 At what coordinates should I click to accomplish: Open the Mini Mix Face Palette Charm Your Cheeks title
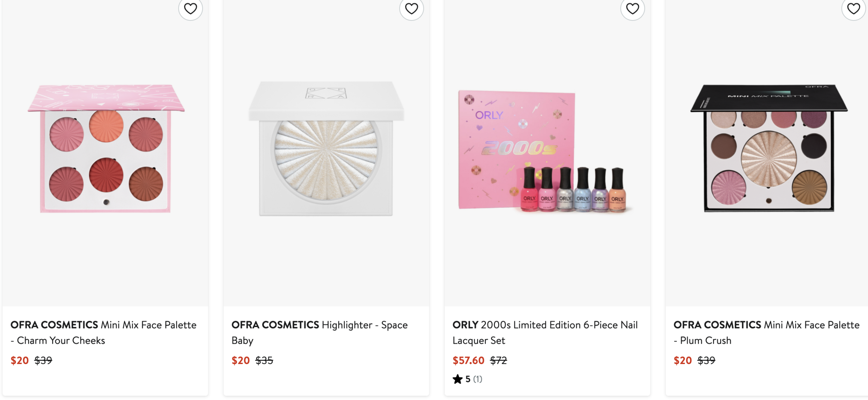click(x=104, y=333)
